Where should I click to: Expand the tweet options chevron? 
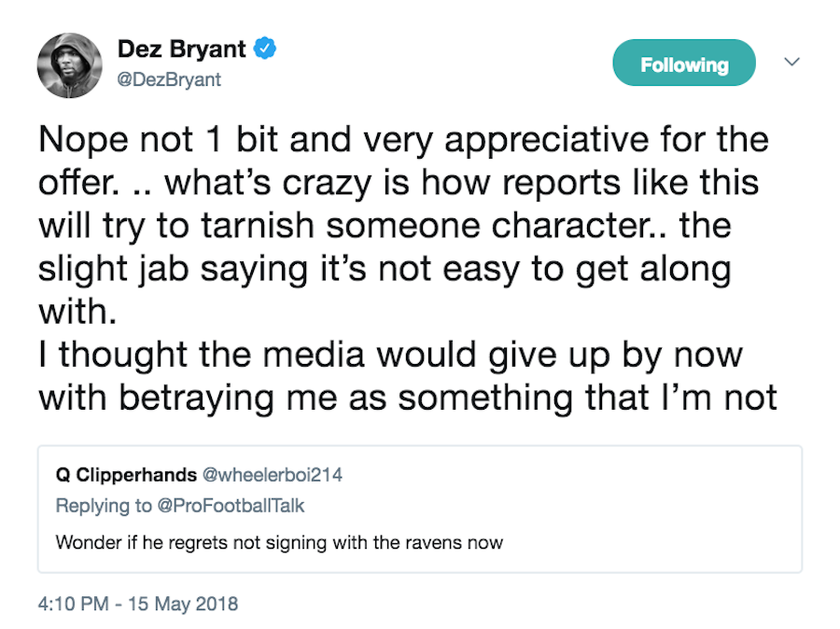point(791,63)
